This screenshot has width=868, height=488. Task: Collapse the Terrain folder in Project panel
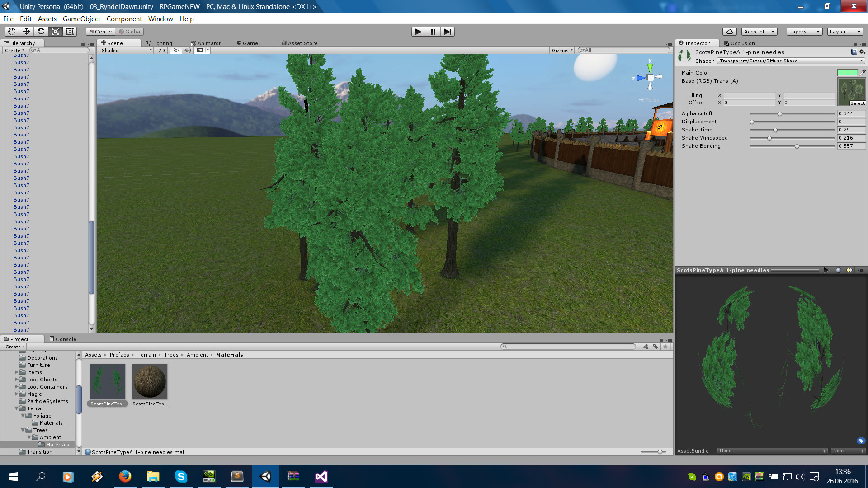coord(17,408)
